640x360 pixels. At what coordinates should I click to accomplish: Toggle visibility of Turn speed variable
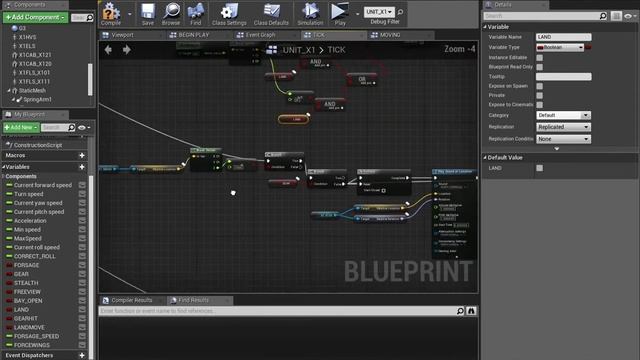click(x=82, y=194)
